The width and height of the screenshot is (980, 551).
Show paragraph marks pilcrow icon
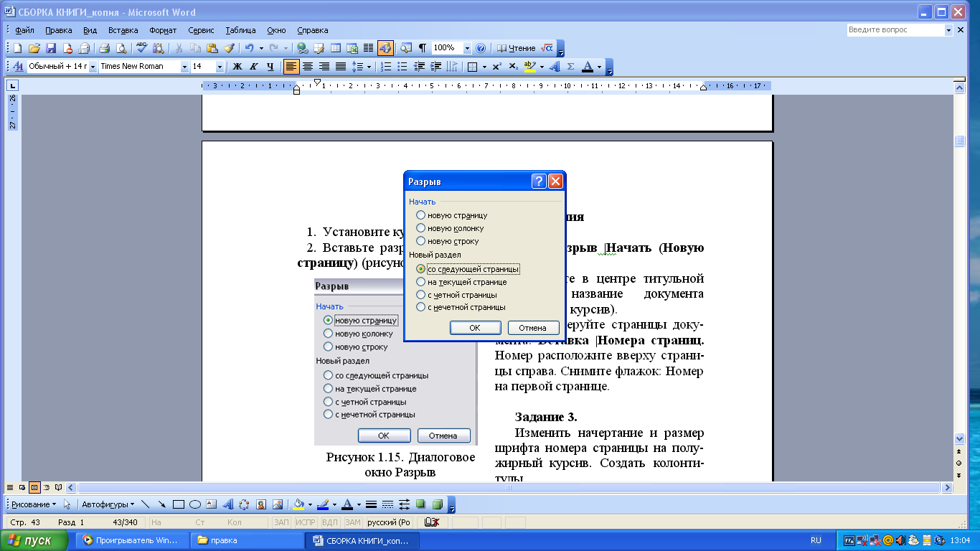(x=422, y=48)
